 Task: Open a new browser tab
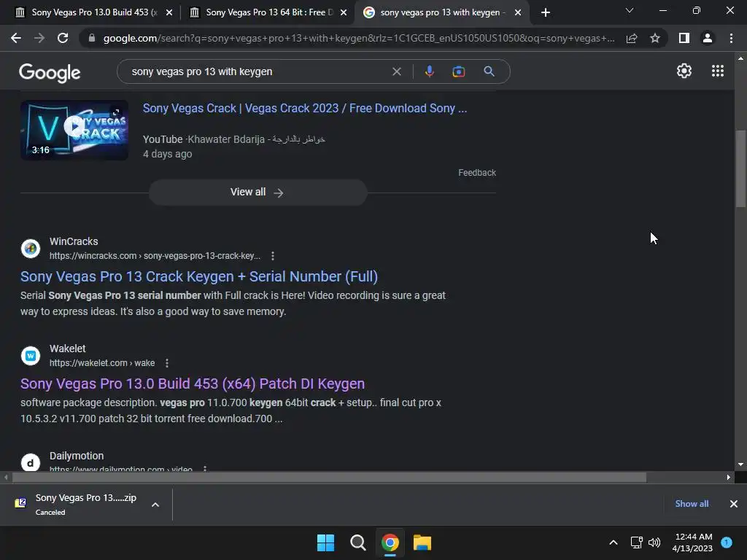546,12
